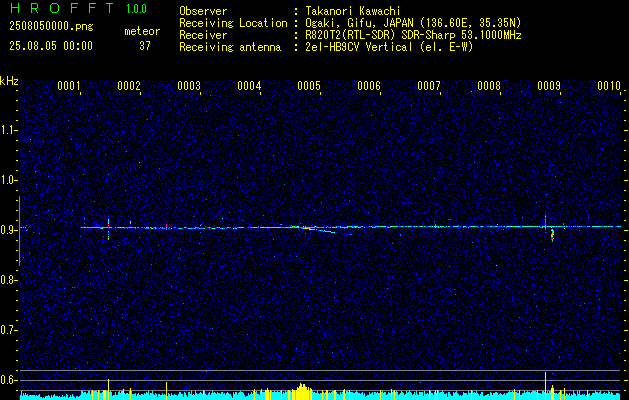Click observer name Takanori Kawachi
This screenshot has height=400, width=629.
pyautogui.click(x=353, y=12)
